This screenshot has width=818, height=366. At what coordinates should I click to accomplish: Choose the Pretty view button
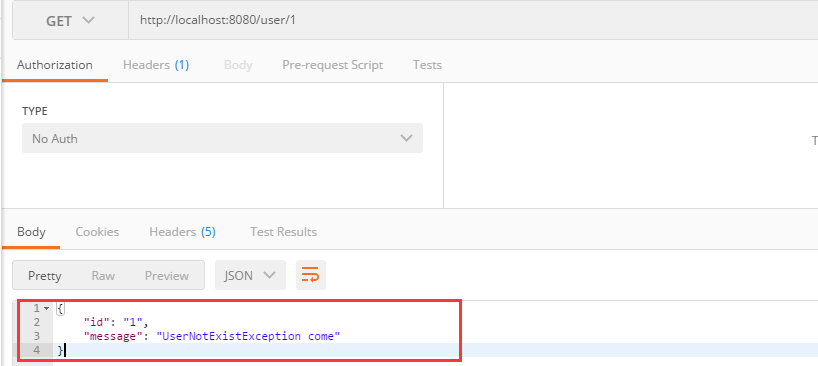click(x=45, y=275)
